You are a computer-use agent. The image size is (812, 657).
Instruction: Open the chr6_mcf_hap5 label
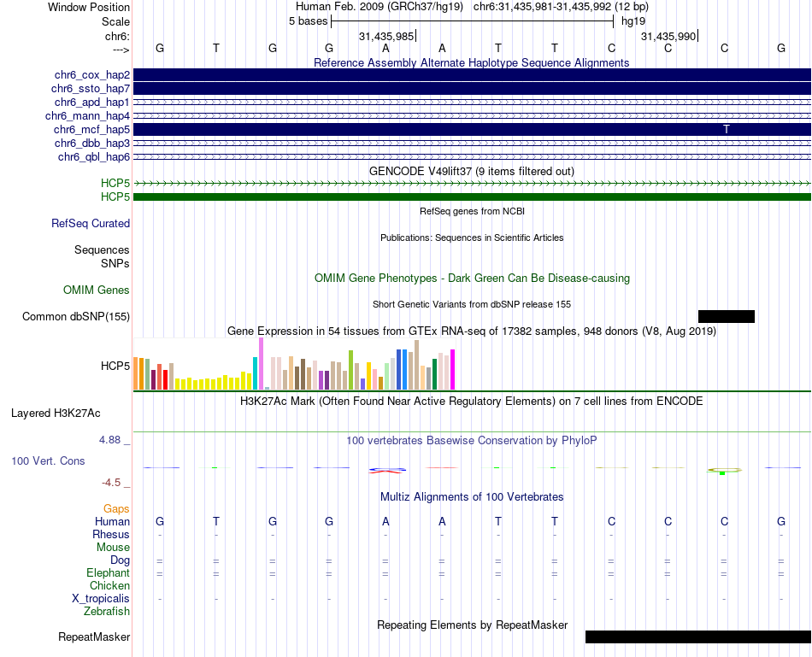tap(91, 129)
